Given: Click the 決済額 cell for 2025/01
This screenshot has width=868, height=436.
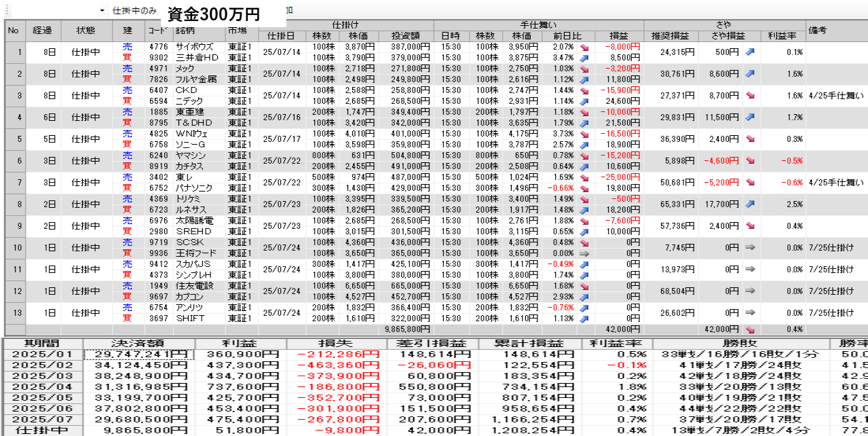Looking at the screenshot, I should tap(140, 355).
